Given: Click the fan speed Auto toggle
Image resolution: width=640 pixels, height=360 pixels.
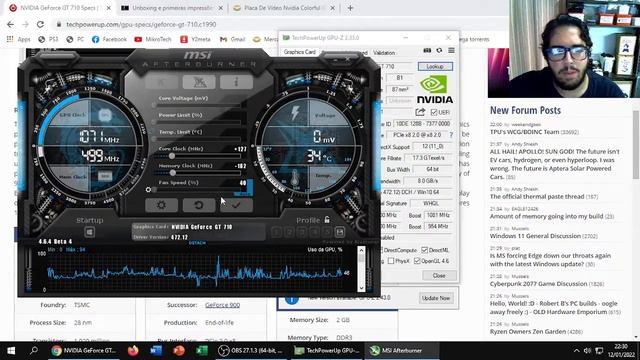Looking at the screenshot, I should (x=243, y=194).
